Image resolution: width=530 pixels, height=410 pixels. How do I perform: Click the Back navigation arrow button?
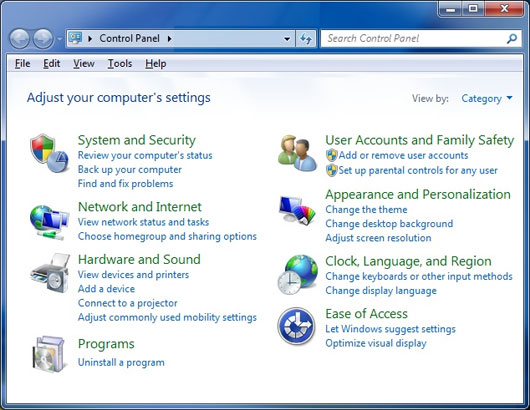coord(19,39)
